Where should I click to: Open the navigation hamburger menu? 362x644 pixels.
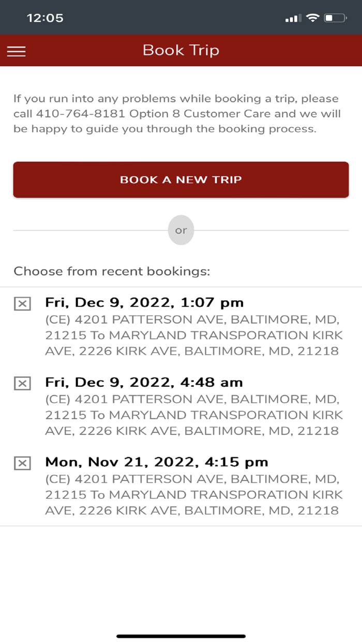click(x=16, y=51)
